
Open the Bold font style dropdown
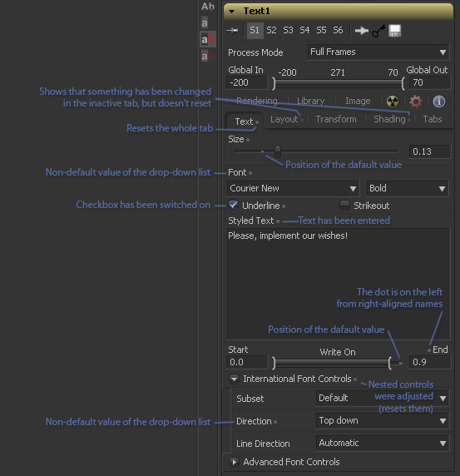(x=408, y=189)
